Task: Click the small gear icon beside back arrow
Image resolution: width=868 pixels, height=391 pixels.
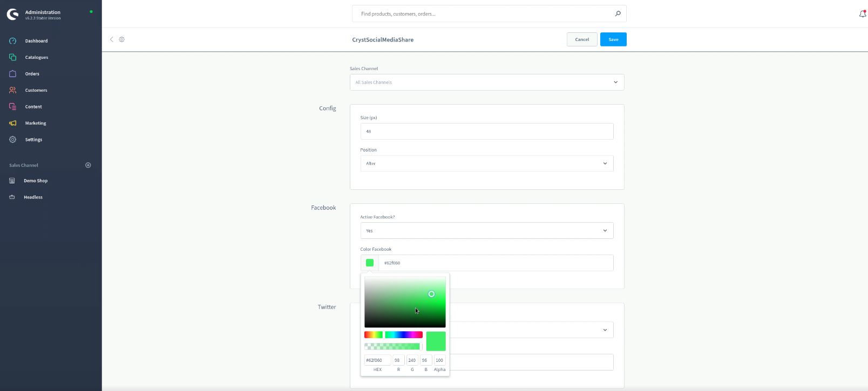Action: (122, 39)
